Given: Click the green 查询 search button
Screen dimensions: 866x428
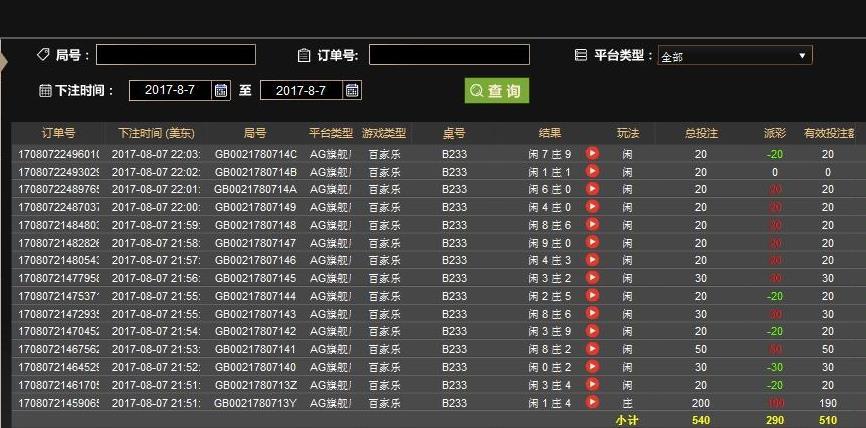Looking at the screenshot, I should pyautogui.click(x=496, y=91).
